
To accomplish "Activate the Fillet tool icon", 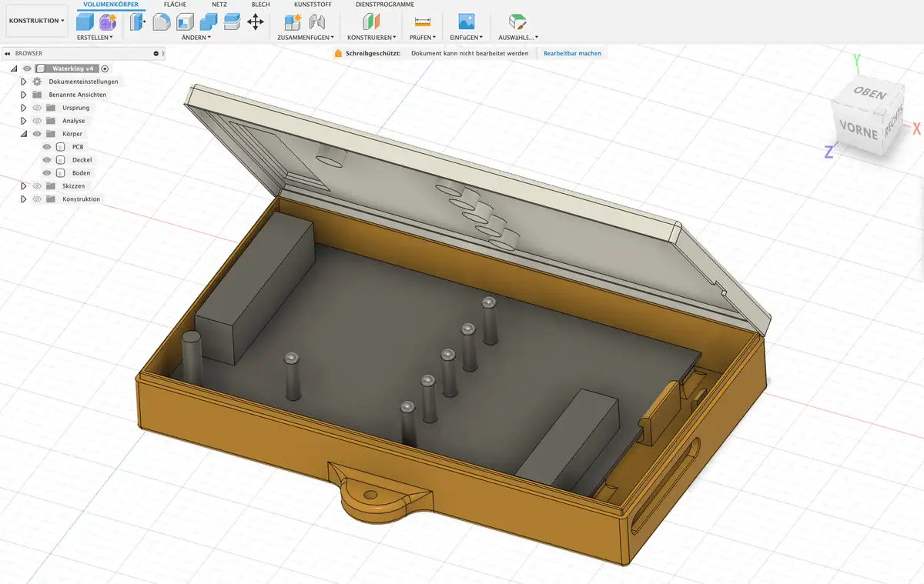I will pos(162,22).
